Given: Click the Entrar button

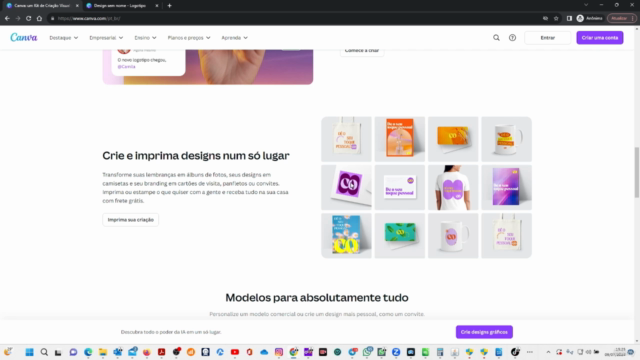Looking at the screenshot, I should click(x=547, y=38).
